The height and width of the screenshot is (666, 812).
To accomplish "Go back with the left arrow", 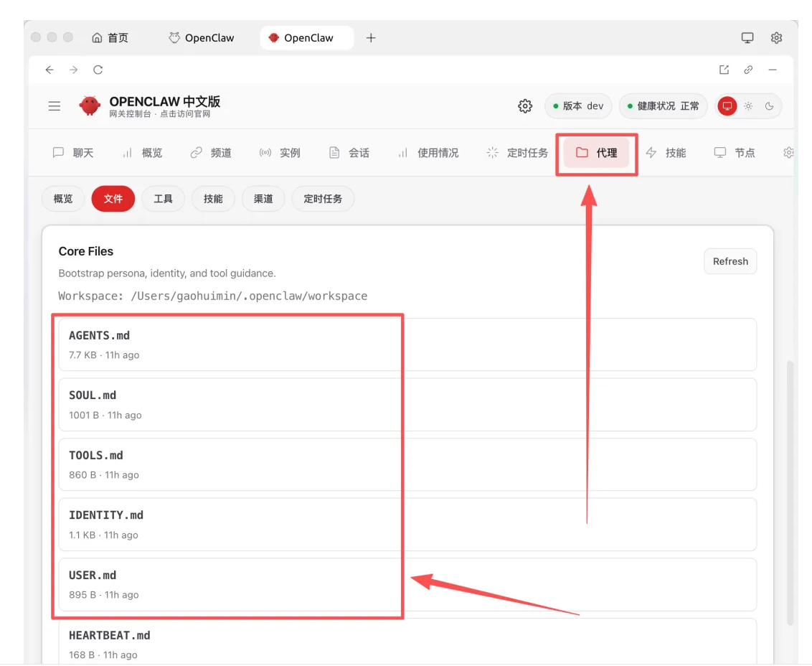I will 49,70.
